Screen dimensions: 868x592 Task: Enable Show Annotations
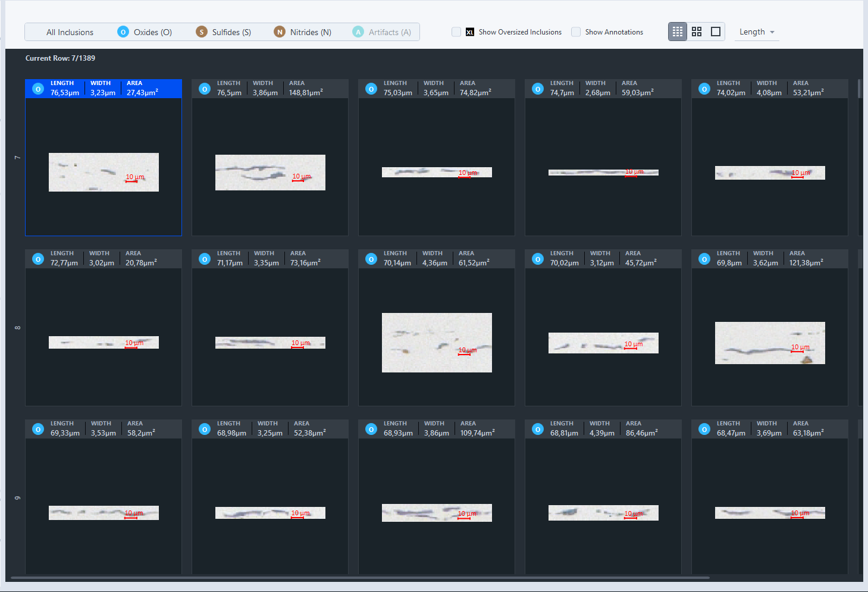575,32
